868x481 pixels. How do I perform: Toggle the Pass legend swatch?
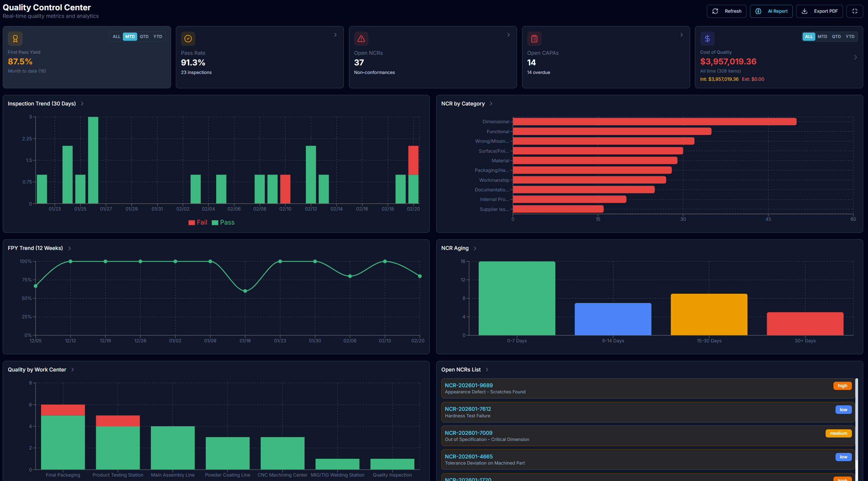tap(215, 223)
